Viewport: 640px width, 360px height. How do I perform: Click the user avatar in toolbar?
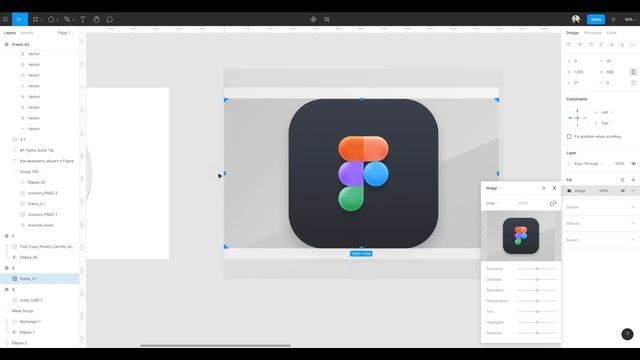pyautogui.click(x=576, y=19)
